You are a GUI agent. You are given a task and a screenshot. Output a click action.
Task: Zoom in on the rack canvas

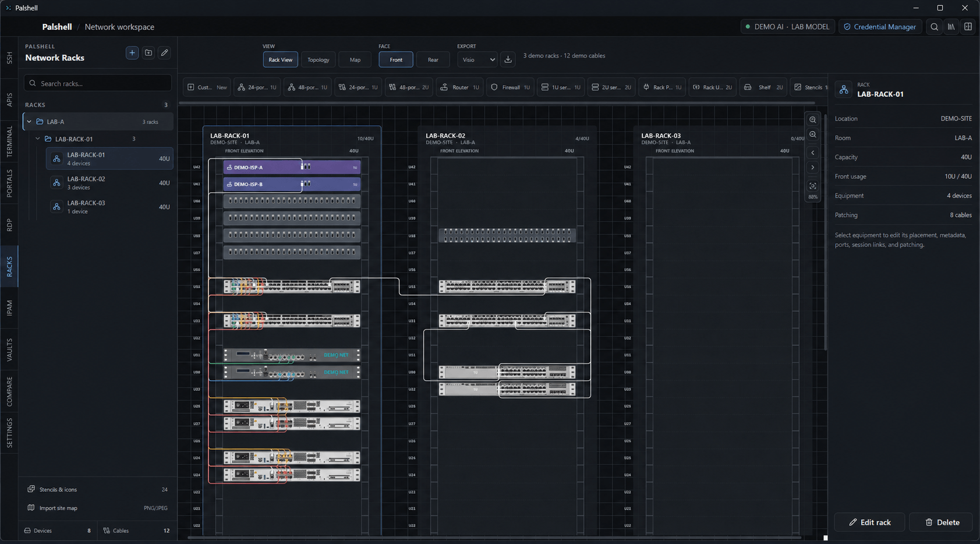(x=813, y=120)
